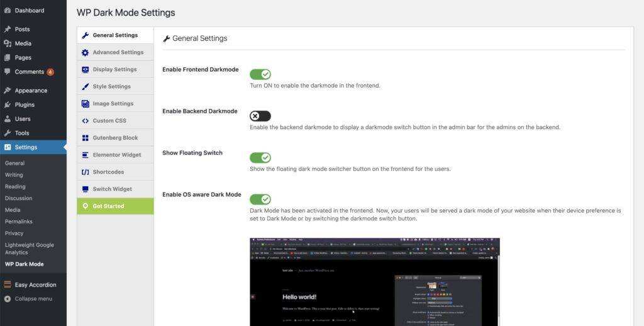Open Discussion settings
This screenshot has width=644, height=326.
(18, 198)
